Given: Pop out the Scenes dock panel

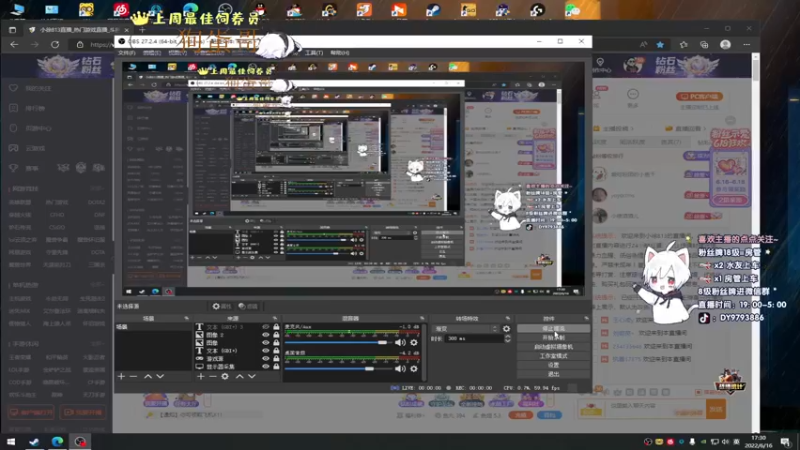Looking at the screenshot, I should coord(186,318).
